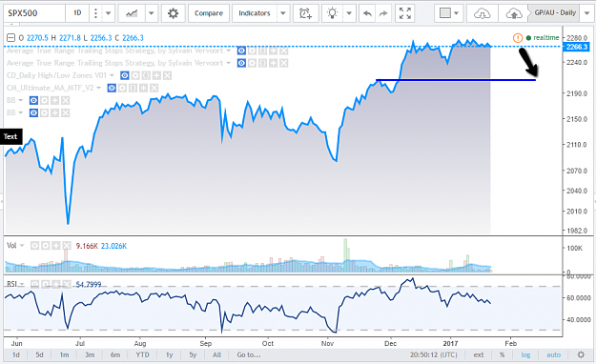Show ideas using the lightbulb icon

[333, 13]
